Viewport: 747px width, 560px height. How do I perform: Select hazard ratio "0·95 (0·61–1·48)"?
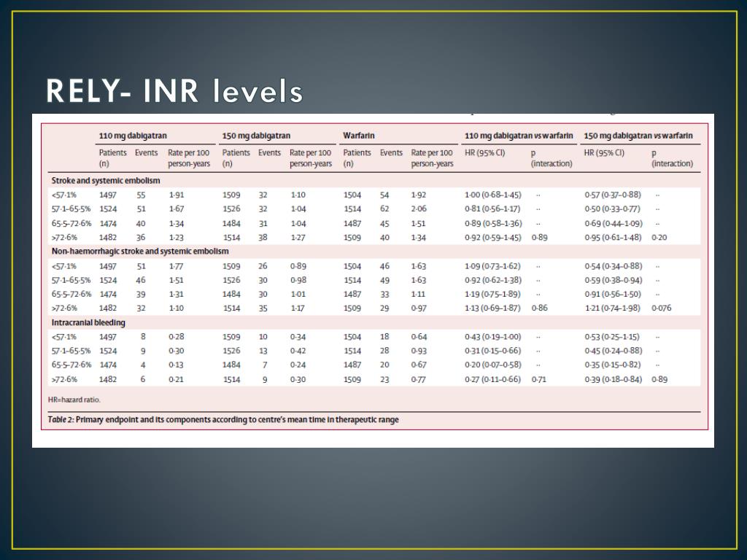(613, 237)
